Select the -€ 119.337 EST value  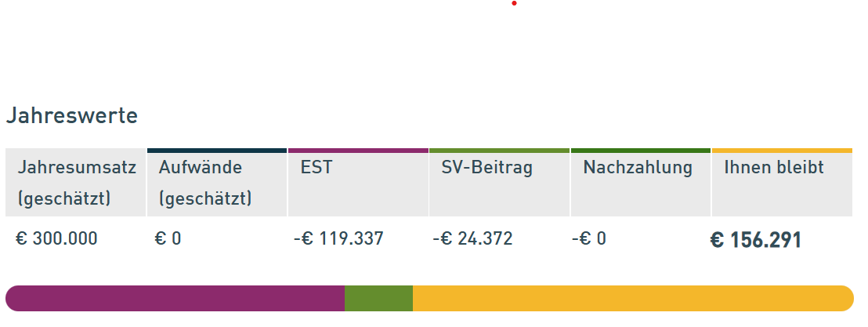point(338,238)
